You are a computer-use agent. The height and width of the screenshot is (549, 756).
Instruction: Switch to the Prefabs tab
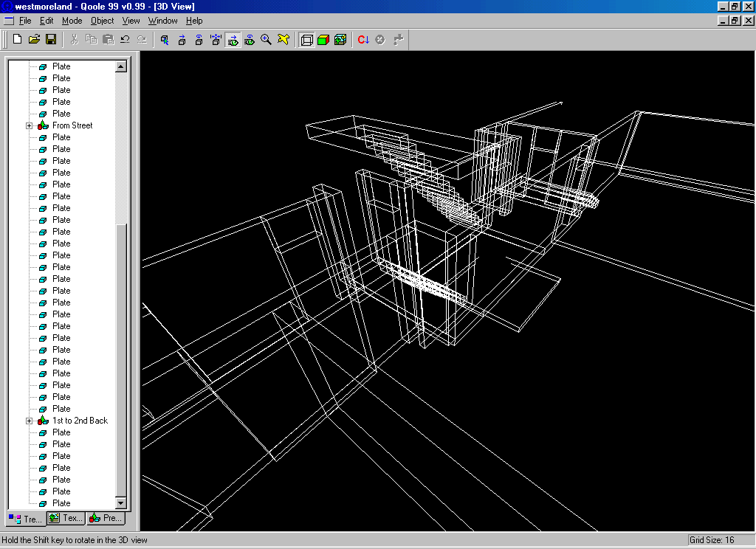[106, 518]
